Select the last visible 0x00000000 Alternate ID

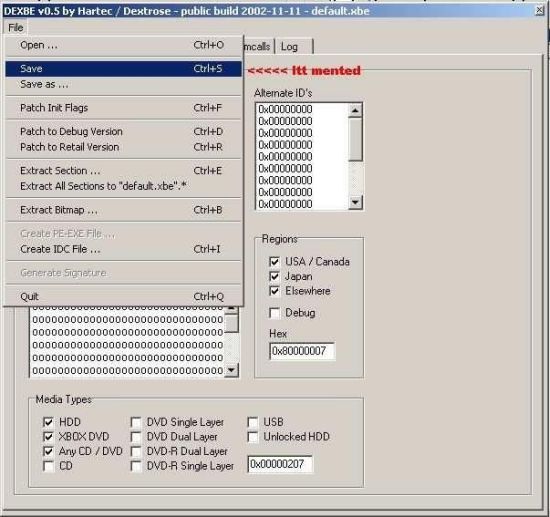[x=285, y=204]
